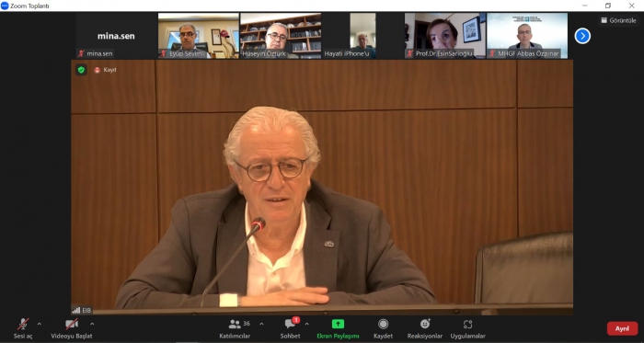The width and height of the screenshot is (644, 343).
Task: Expand the arrow next to Katılımcılar
Action: pyautogui.click(x=261, y=324)
